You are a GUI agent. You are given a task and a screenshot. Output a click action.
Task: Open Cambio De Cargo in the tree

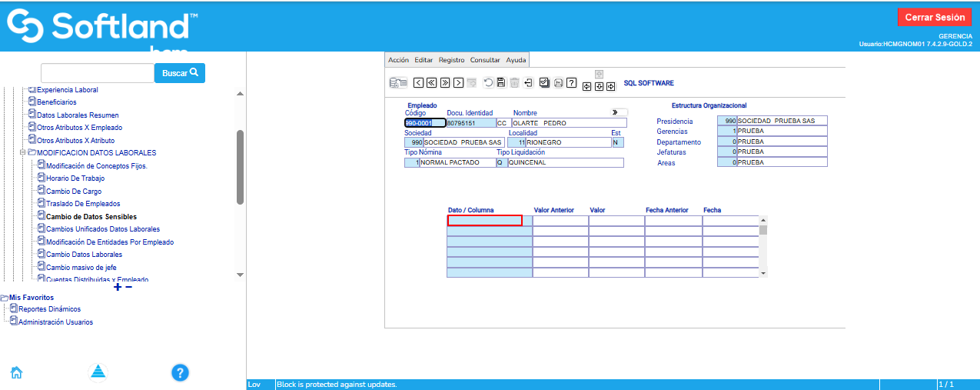point(74,191)
